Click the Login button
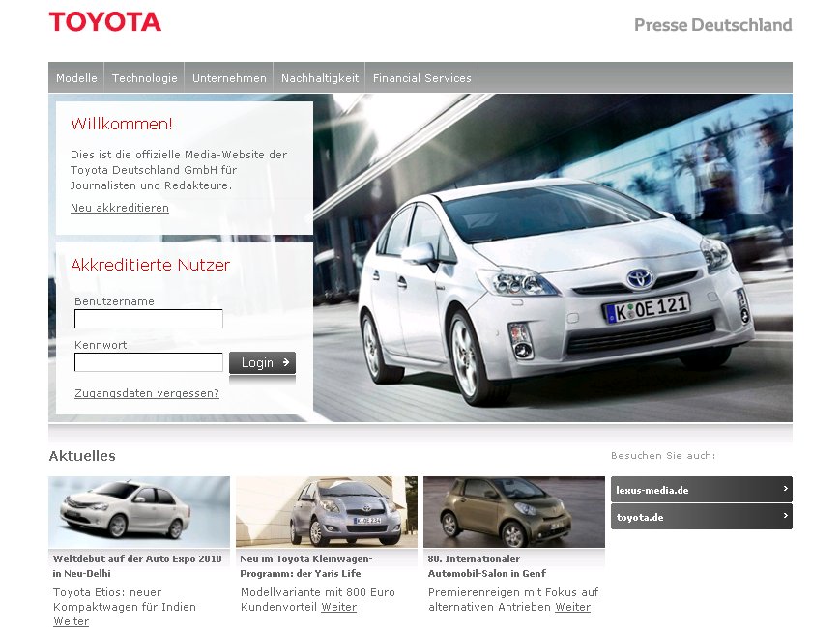 263,362
